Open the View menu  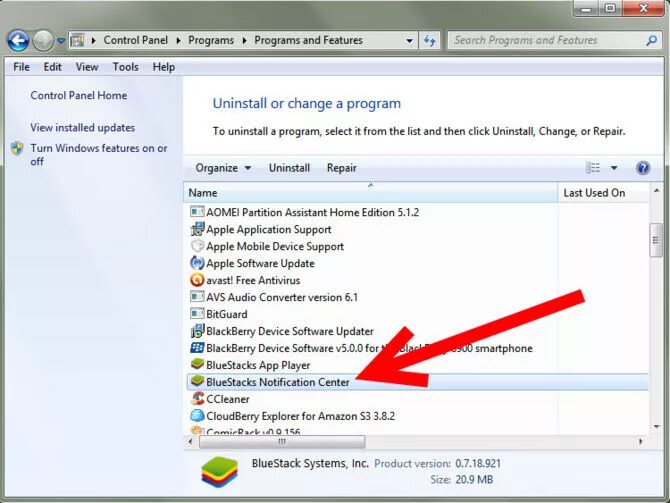[87, 67]
